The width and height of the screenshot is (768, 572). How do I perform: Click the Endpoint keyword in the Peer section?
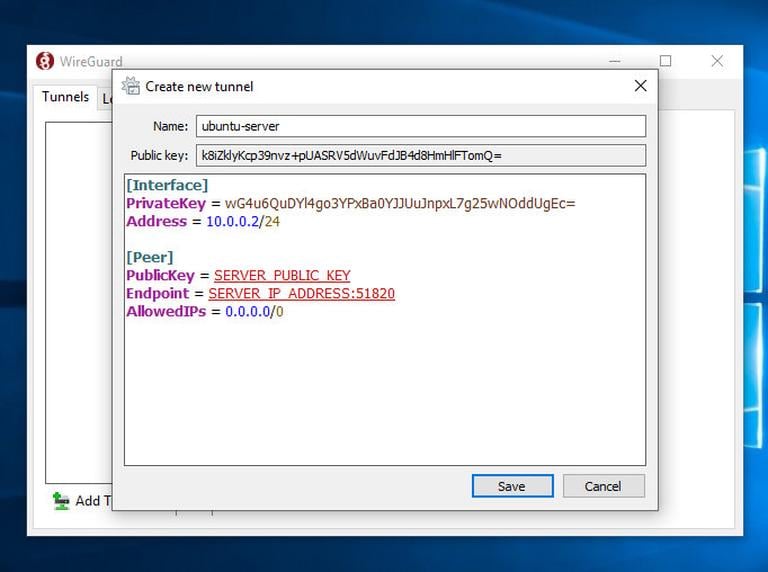(x=157, y=293)
